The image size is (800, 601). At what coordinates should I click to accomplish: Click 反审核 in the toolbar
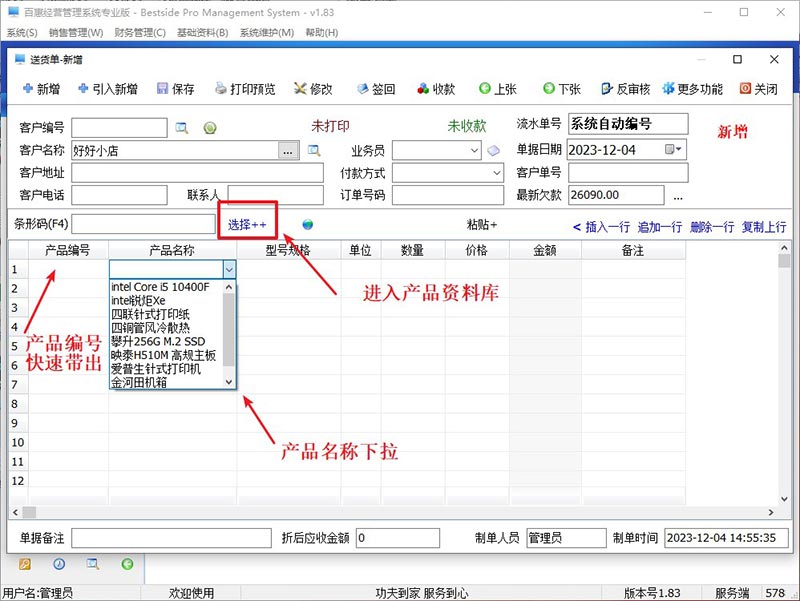[626, 89]
